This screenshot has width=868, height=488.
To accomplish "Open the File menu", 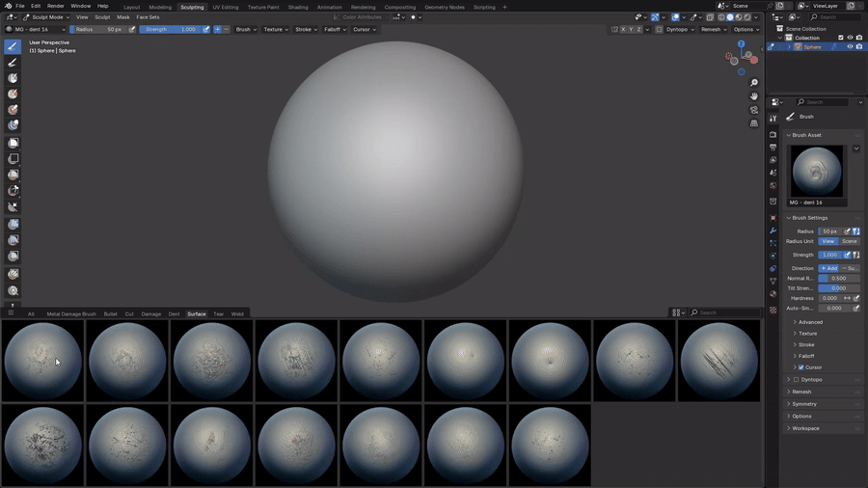I will (x=20, y=6).
